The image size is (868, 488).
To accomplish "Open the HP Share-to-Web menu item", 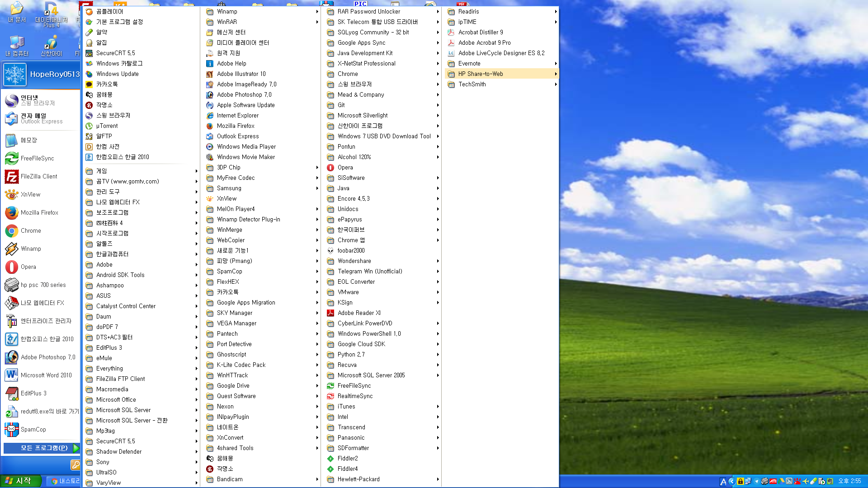I will point(502,74).
